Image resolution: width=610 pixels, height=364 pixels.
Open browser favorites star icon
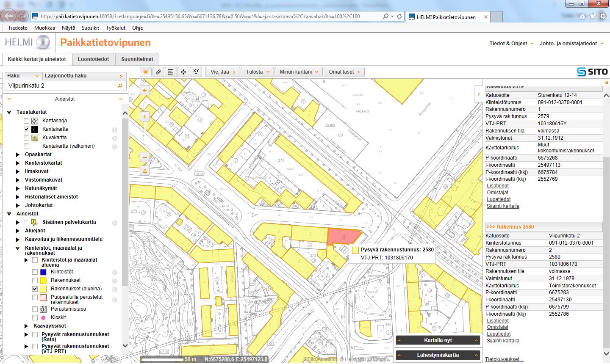[x=593, y=17]
